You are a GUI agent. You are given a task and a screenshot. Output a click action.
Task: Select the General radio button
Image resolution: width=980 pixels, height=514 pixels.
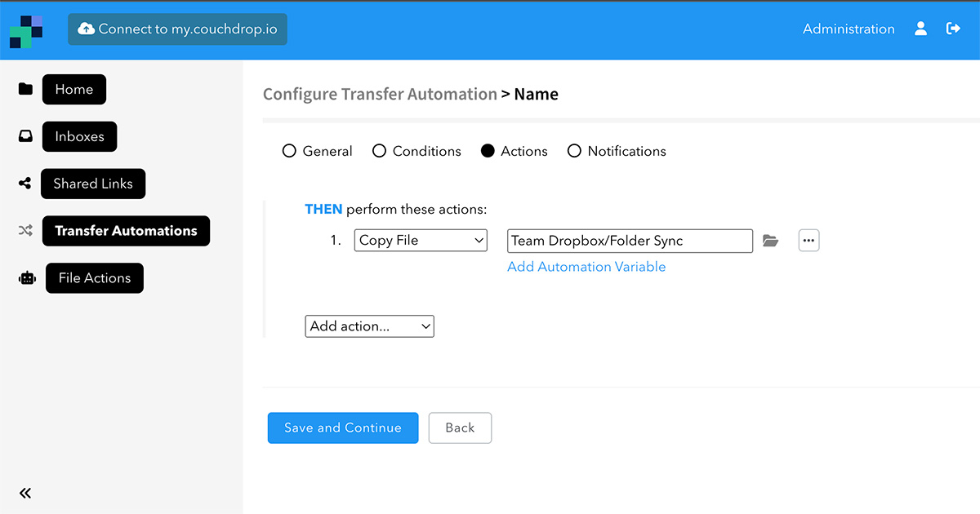(x=289, y=151)
